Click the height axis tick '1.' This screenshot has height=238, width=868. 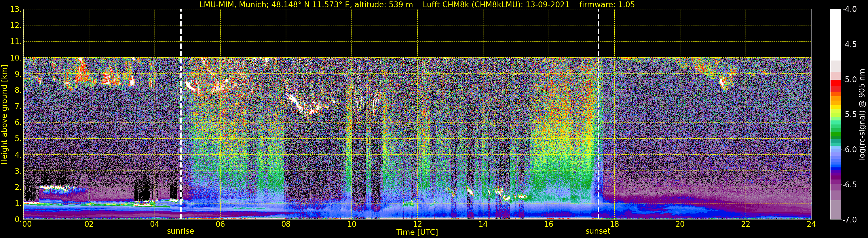pyautogui.click(x=18, y=203)
